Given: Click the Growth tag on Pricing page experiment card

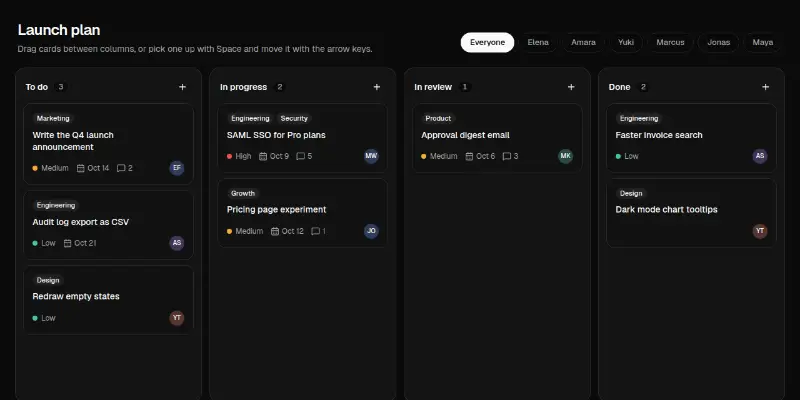Looking at the screenshot, I should click(243, 193).
